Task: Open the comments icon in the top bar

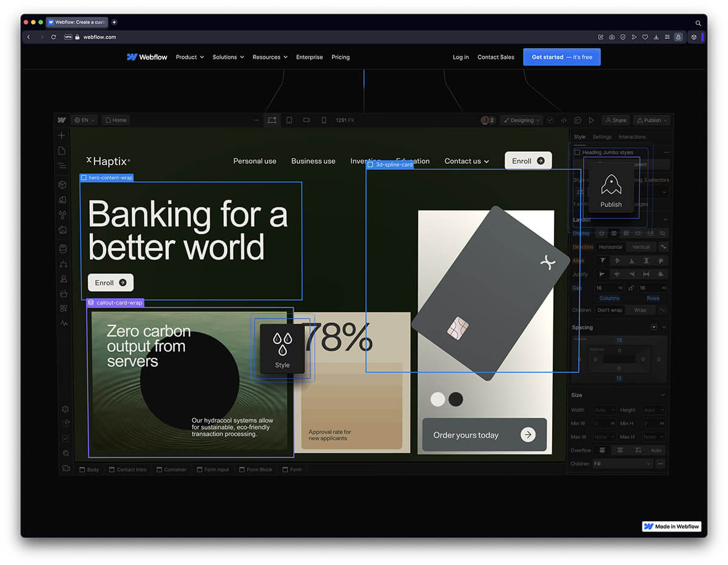Action: point(578,120)
